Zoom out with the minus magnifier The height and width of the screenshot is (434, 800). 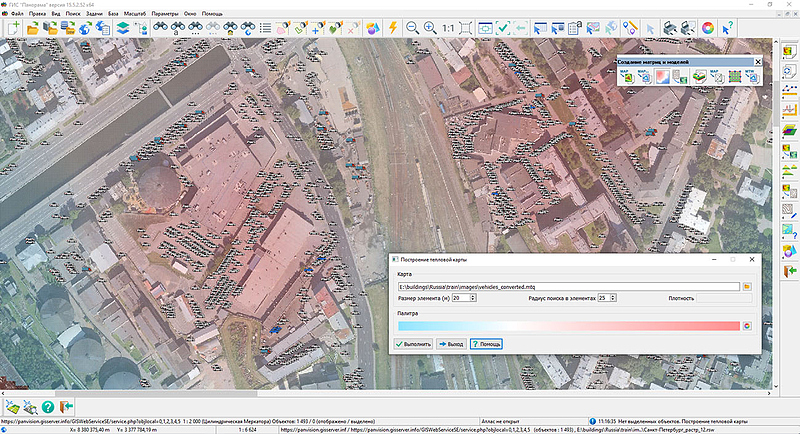(x=412, y=29)
